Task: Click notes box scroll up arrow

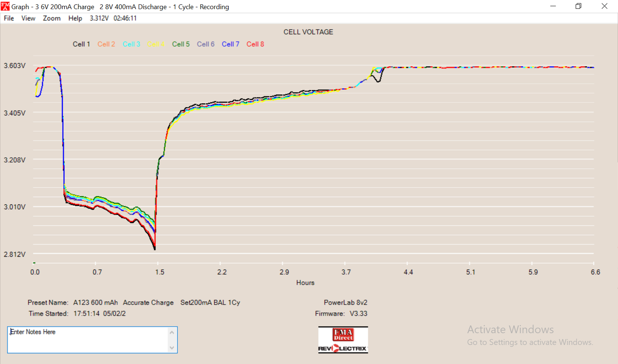Action: tap(172, 332)
